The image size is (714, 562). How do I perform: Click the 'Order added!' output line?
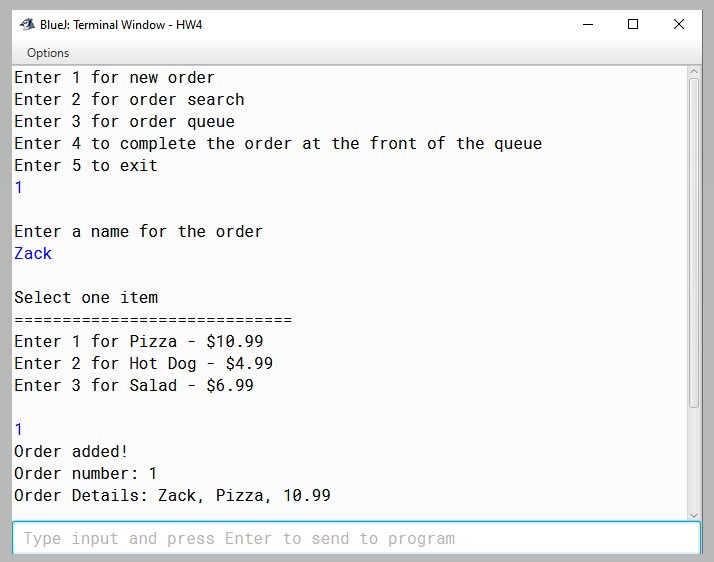tap(71, 451)
